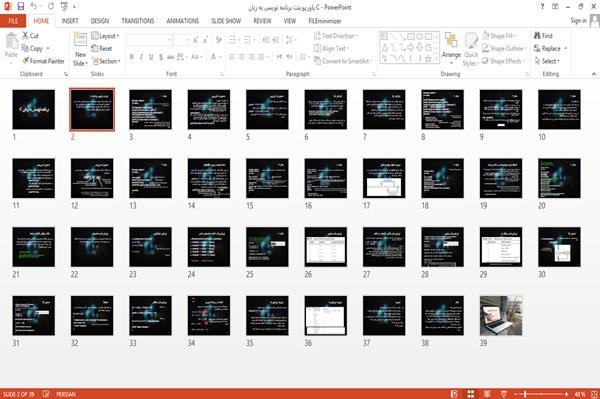Click the Undo arrow in title bar
The image size is (600, 399).
tap(34, 7)
